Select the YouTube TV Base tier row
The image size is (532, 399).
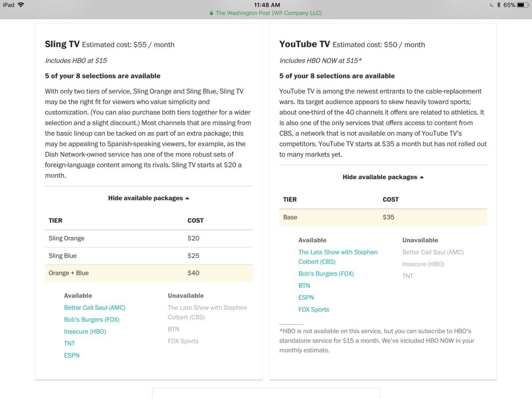tap(383, 217)
